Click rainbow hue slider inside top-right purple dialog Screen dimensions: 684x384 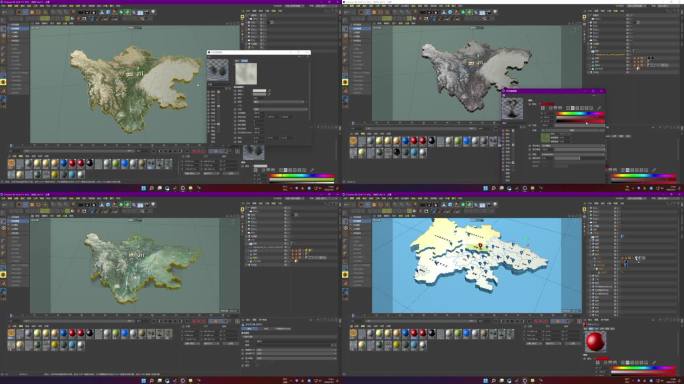click(x=581, y=113)
